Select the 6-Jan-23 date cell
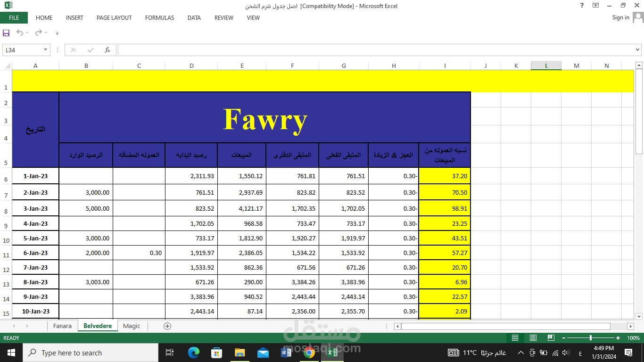The image size is (644, 362). 35,253
